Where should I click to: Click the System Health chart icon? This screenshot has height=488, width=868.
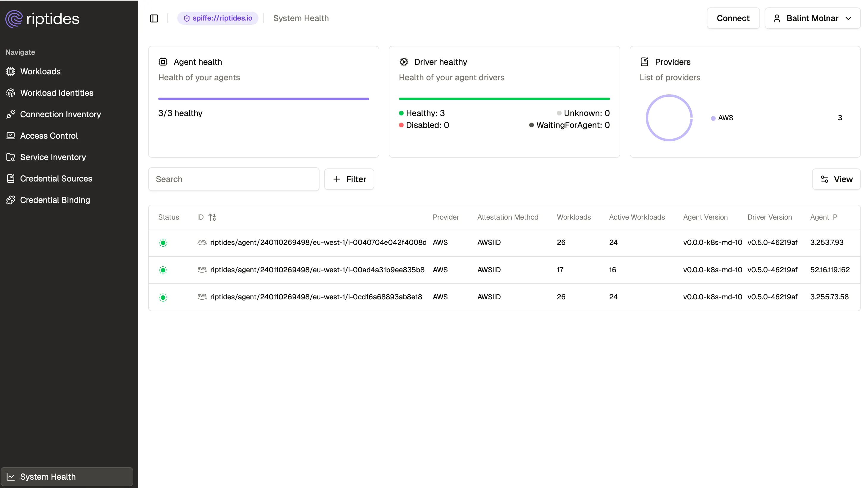pos(10,476)
